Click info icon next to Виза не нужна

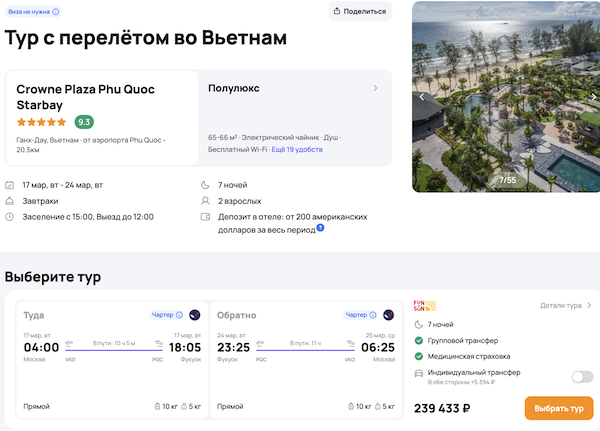click(56, 12)
